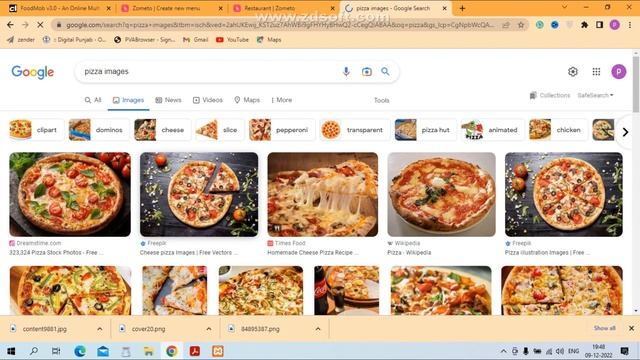Switch to the Videos tab
This screenshot has width=640, height=360.
(208, 100)
